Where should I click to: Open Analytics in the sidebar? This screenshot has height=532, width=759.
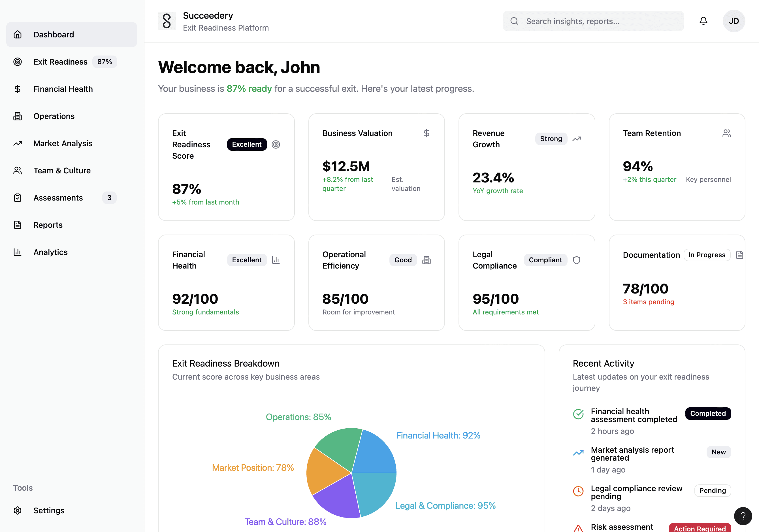pyautogui.click(x=71, y=252)
